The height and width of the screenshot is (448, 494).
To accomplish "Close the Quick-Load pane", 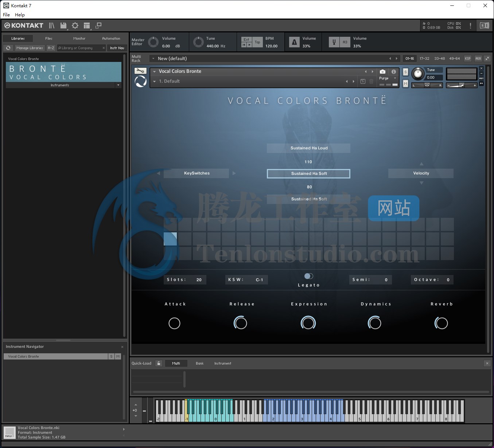I will point(487,363).
